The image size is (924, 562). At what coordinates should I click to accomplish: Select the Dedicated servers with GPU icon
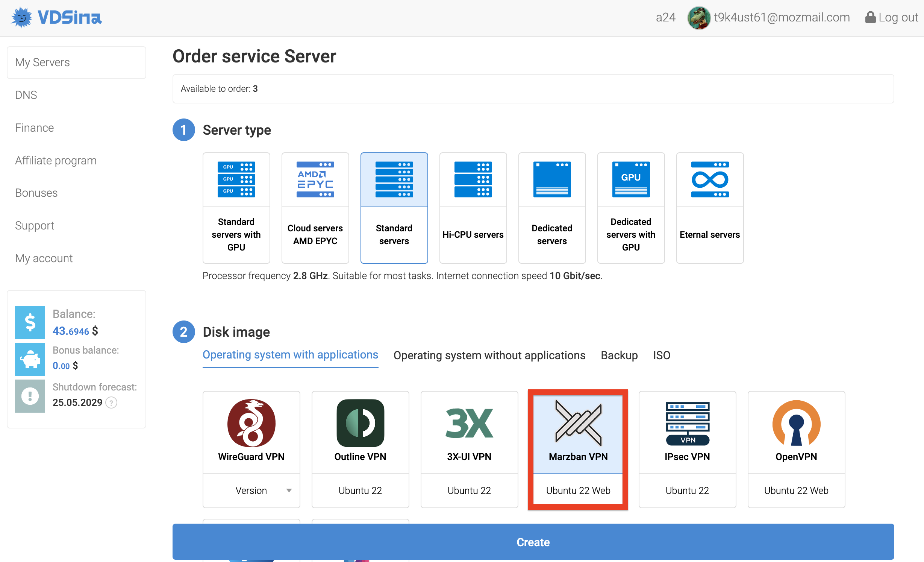click(x=631, y=179)
